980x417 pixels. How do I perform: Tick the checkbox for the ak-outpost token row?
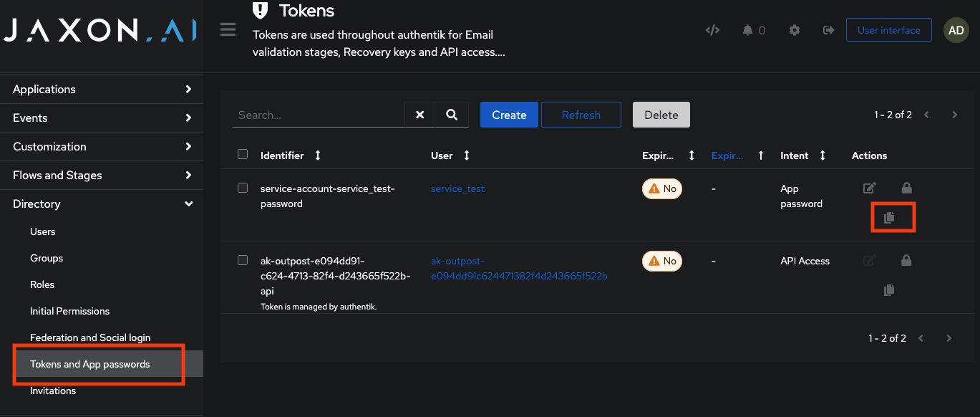pos(243,259)
